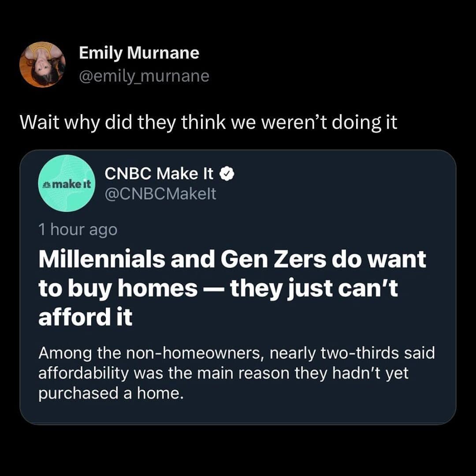The image size is (476, 476).
Task: Open the @emily_murnane handle link
Action: point(144,76)
